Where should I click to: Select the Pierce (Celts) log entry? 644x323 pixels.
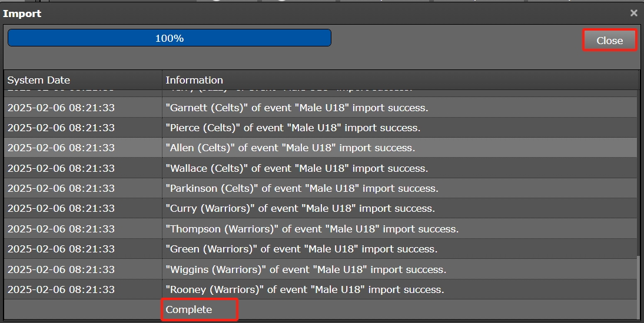click(x=293, y=128)
